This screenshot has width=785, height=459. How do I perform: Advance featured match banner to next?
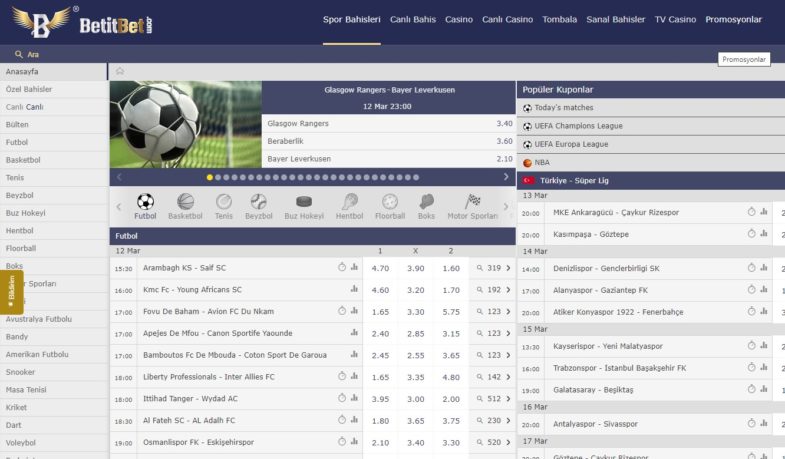[x=506, y=177]
